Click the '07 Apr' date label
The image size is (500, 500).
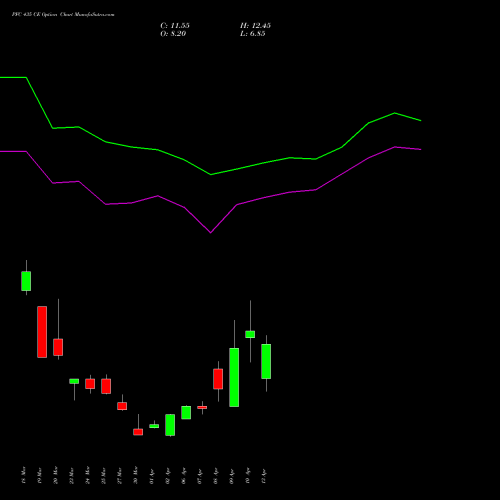pos(200,476)
